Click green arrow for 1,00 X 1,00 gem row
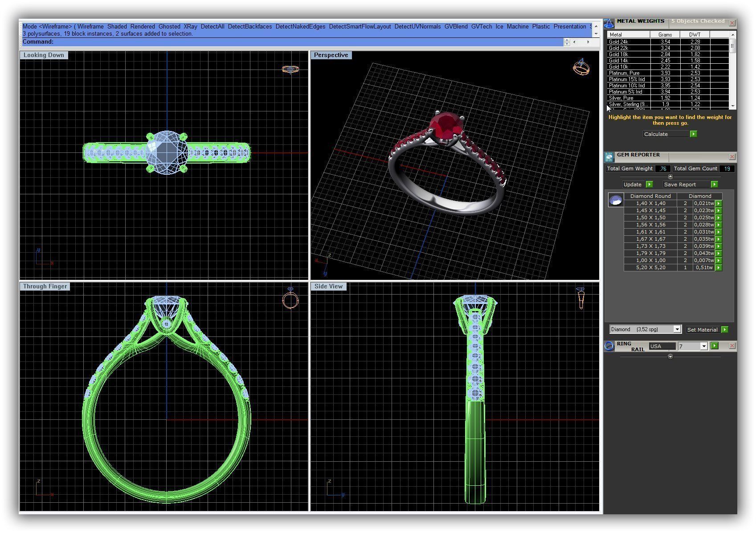This screenshot has height=533, width=756. (x=719, y=260)
